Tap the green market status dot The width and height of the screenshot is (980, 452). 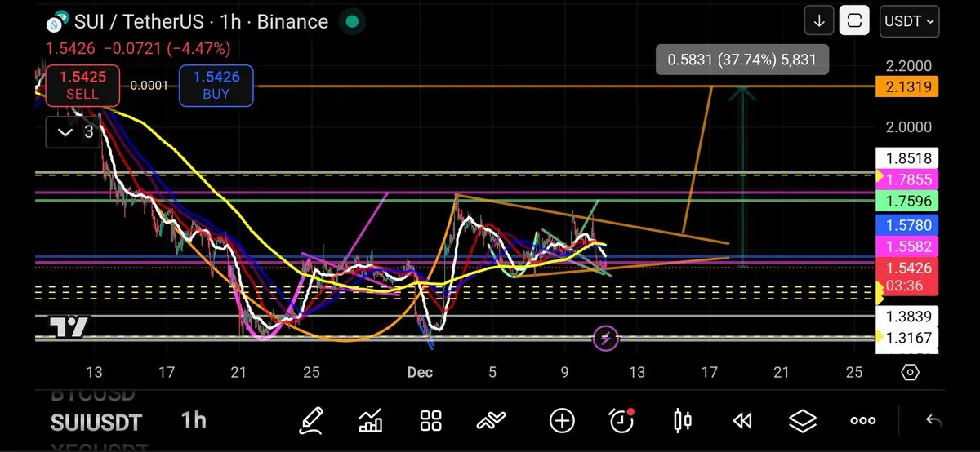pos(352,22)
